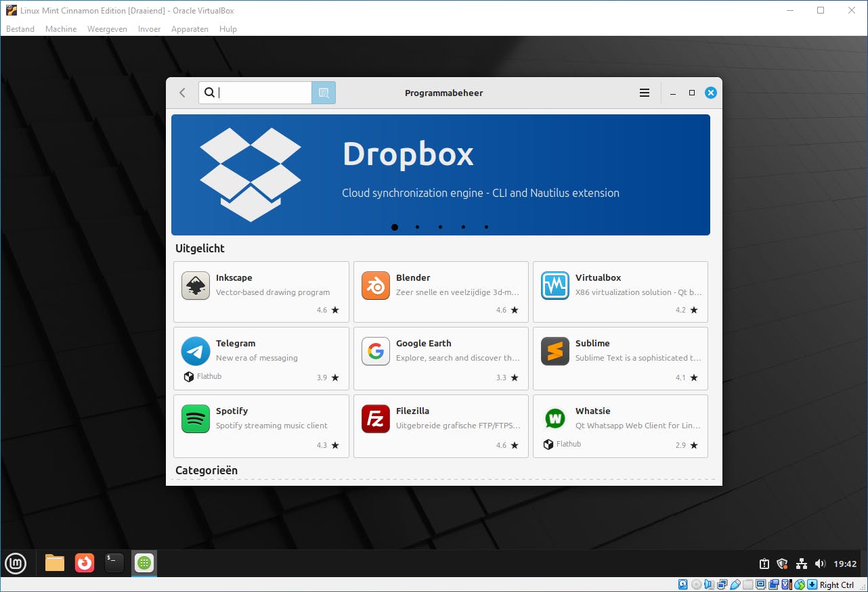Image resolution: width=868 pixels, height=592 pixels.
Task: Click the Blender app icon
Action: (375, 286)
